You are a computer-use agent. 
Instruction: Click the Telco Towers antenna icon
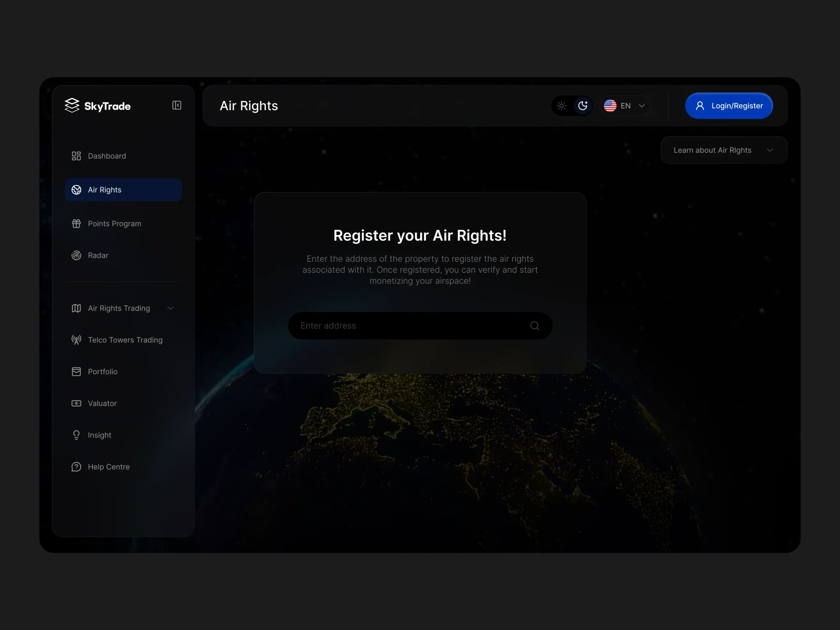(x=76, y=340)
